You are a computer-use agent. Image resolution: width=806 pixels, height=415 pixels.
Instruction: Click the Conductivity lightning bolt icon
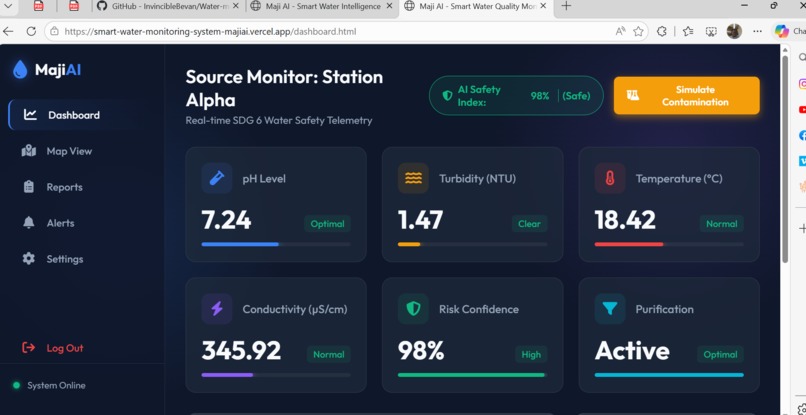coord(216,309)
